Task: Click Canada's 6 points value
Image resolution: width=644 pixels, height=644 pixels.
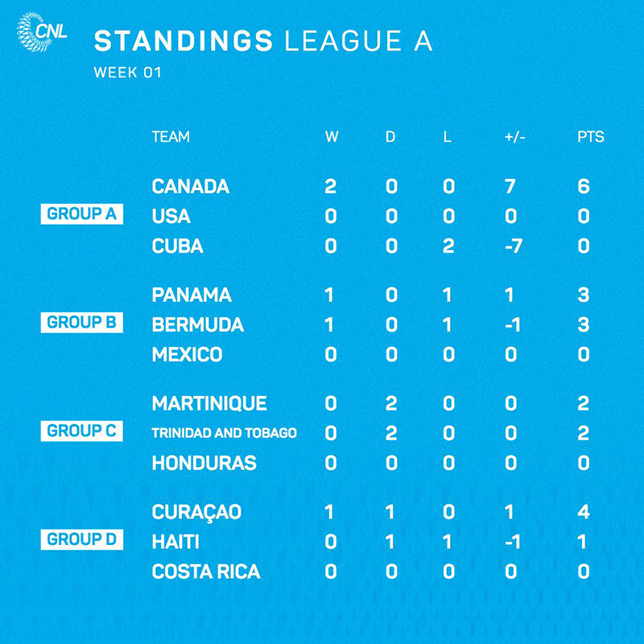Action: 584,187
